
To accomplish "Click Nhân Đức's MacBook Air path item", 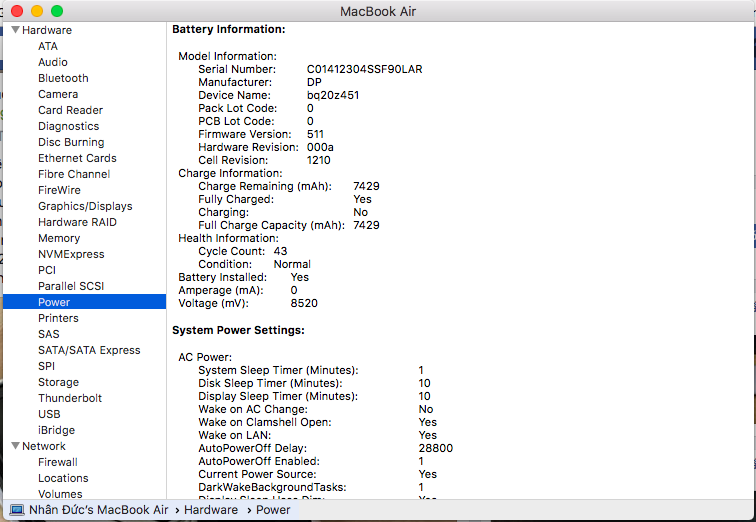I will (x=98, y=510).
